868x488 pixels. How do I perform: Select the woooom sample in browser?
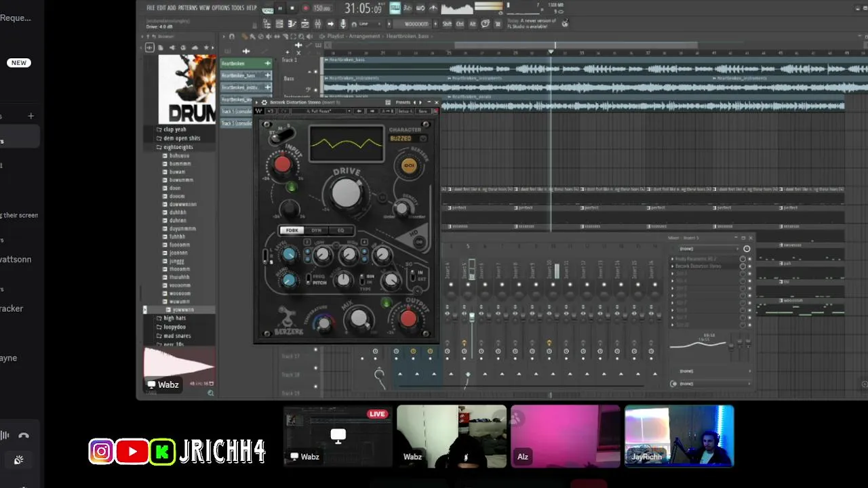click(x=180, y=293)
